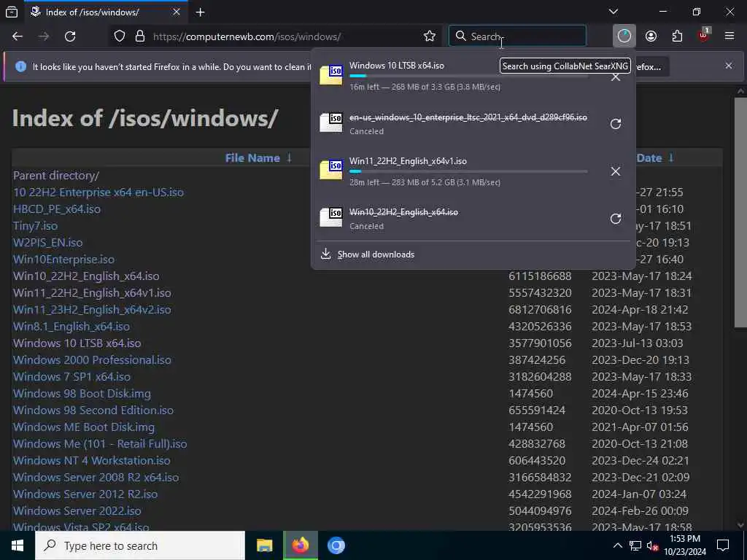Open the Extensions puzzle icon

tap(677, 36)
